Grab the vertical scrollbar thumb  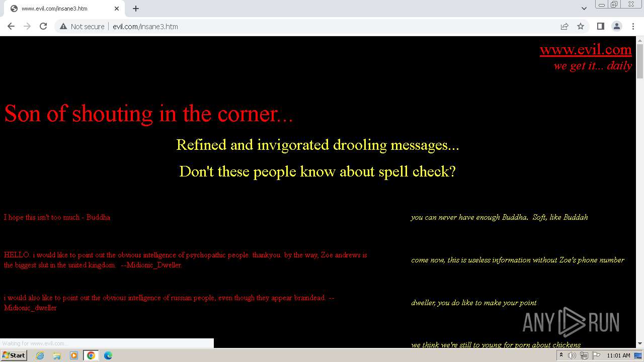tap(640, 61)
